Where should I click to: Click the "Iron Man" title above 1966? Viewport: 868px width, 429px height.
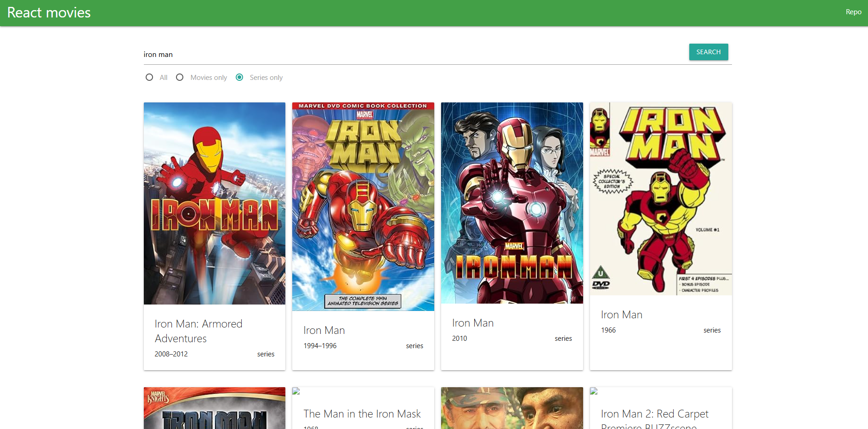coord(622,315)
